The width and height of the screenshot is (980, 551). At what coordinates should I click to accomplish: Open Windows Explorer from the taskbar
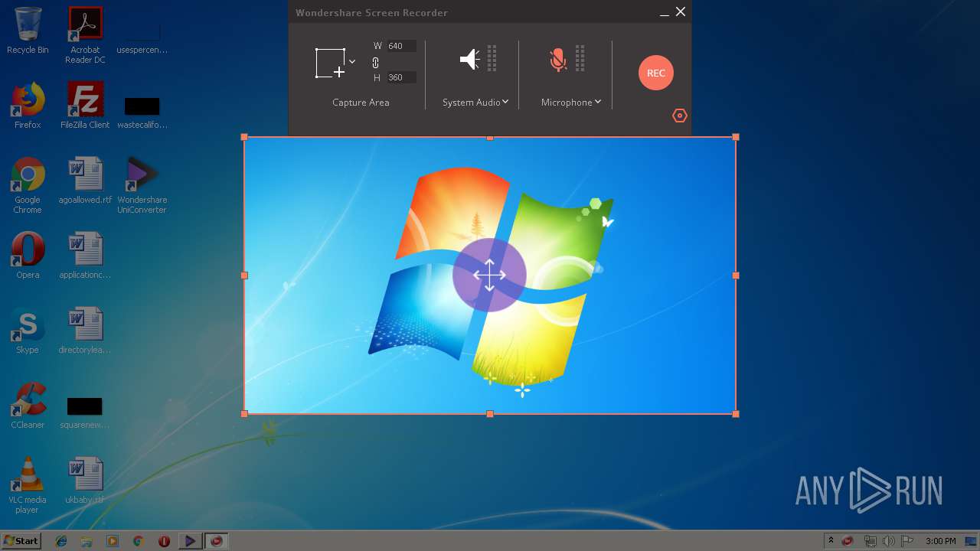(87, 541)
